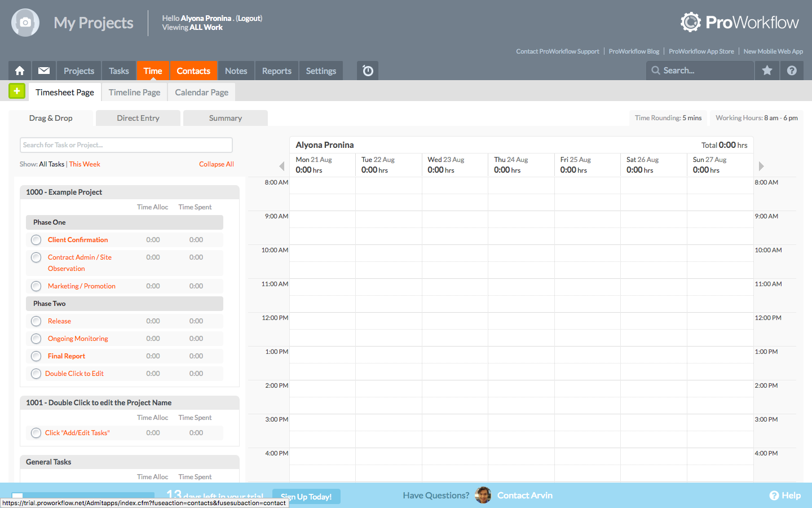Image resolution: width=812 pixels, height=508 pixels.
Task: Open the Home icon in the navigation bar
Action: point(19,71)
